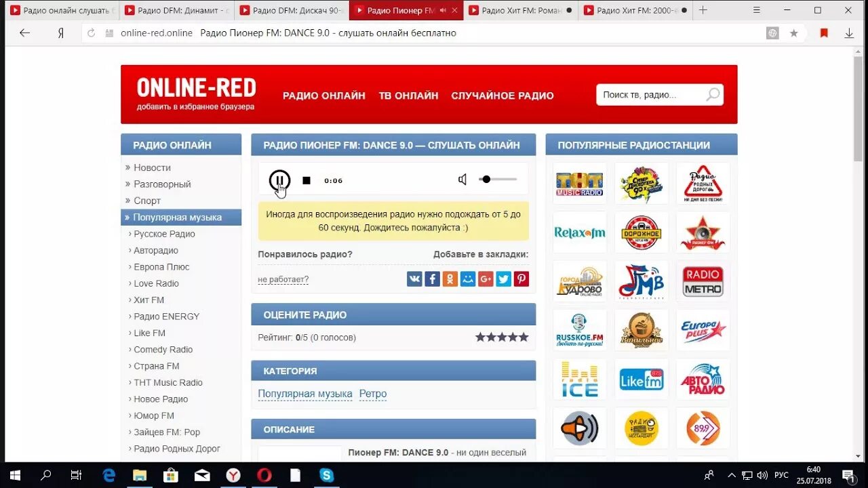
Task: Launch Skype from the taskbar
Action: click(x=327, y=475)
